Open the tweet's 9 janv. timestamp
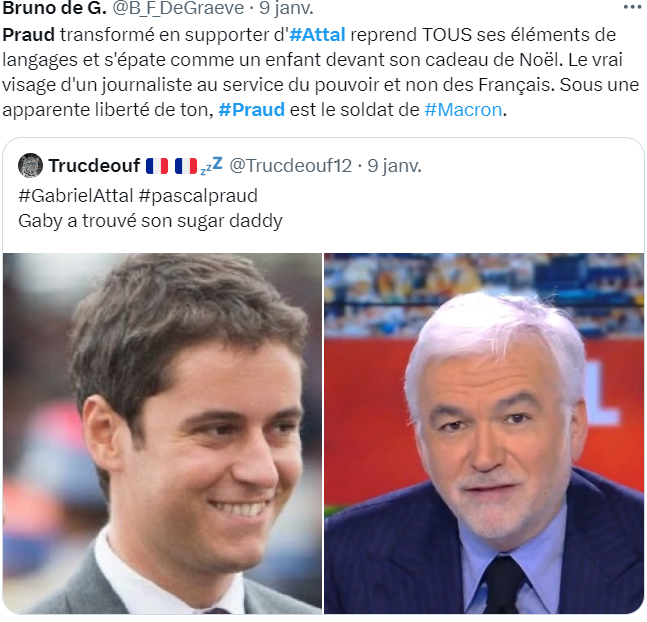This screenshot has width=647, height=622. pos(286,8)
